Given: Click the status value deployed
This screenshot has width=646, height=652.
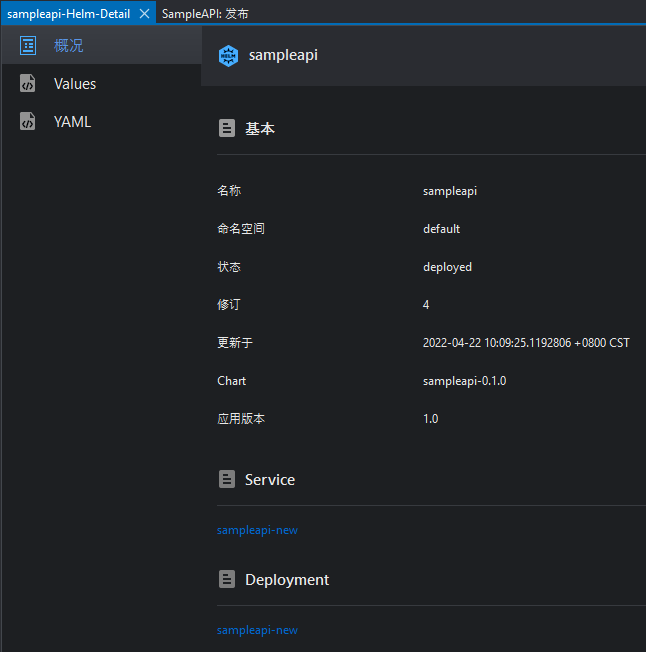Looking at the screenshot, I should click(x=447, y=267).
